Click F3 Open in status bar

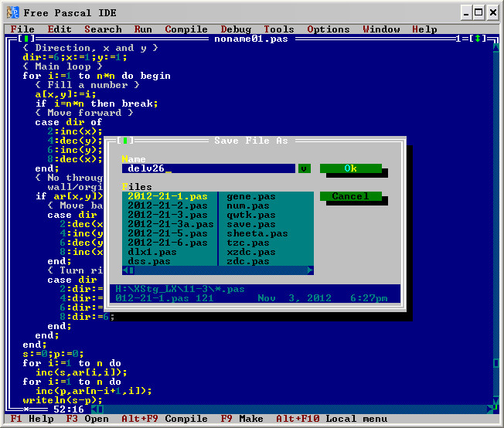(87, 419)
